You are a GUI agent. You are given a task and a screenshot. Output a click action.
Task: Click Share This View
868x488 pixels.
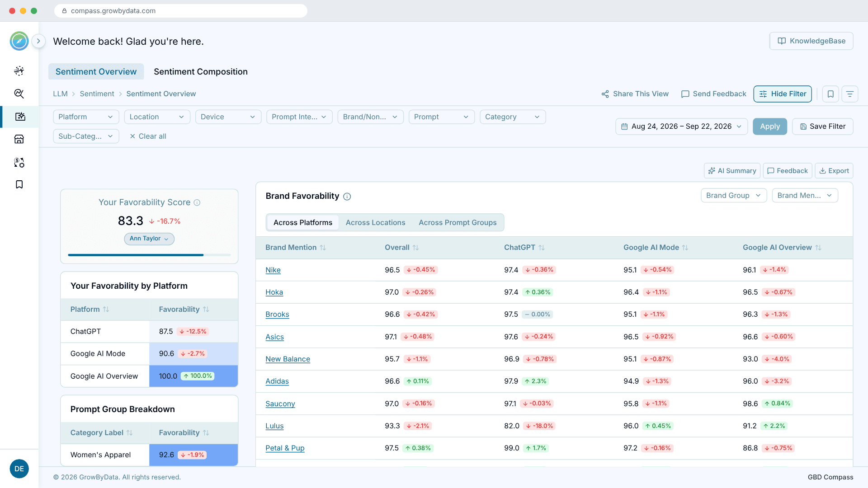635,94
